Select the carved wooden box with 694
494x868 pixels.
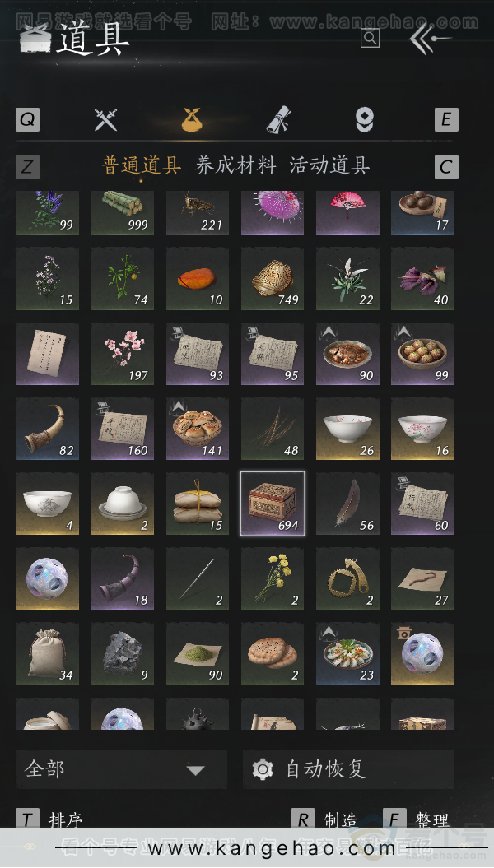click(273, 504)
